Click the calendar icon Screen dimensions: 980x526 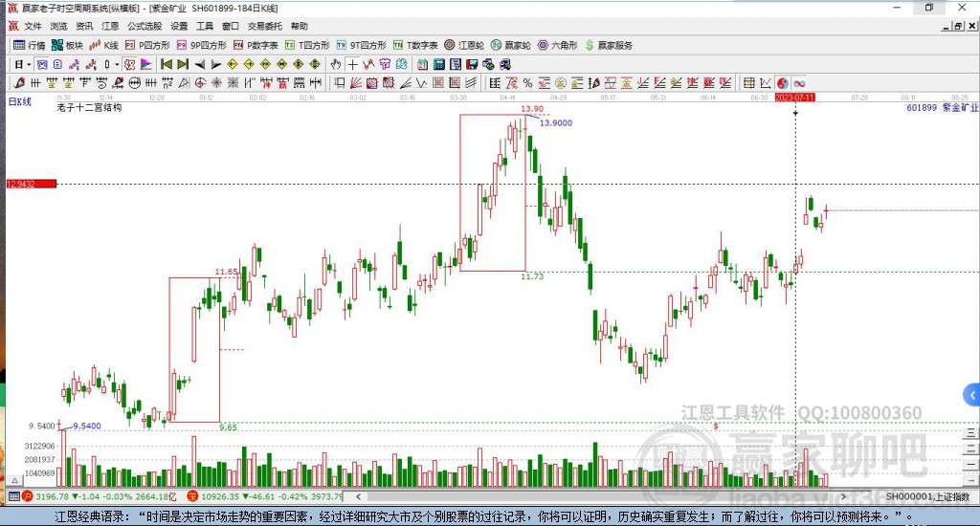click(422, 64)
